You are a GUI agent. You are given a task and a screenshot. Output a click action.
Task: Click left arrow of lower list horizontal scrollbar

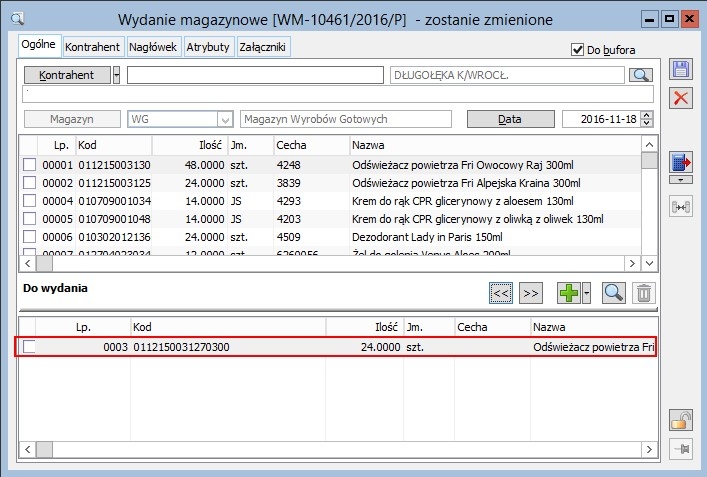point(28,449)
